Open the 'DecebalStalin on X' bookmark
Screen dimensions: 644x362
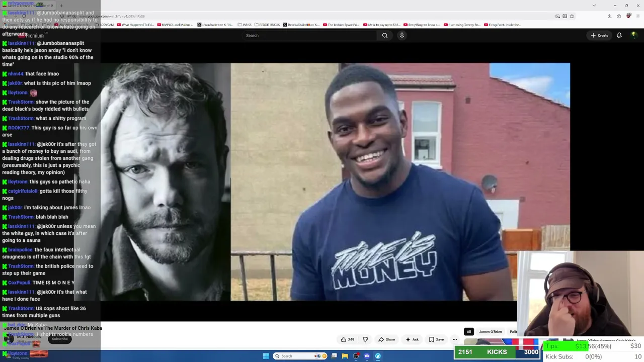click(301, 25)
